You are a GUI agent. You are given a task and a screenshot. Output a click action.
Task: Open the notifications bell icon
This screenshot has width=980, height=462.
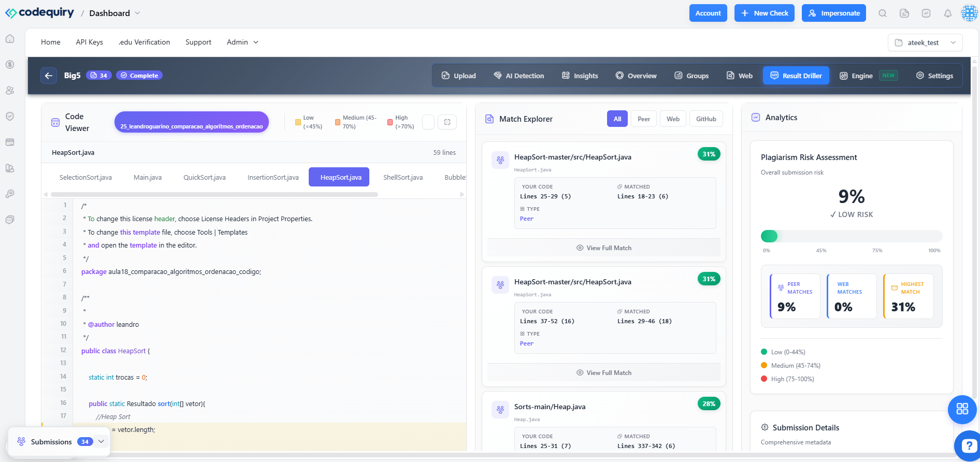point(948,13)
